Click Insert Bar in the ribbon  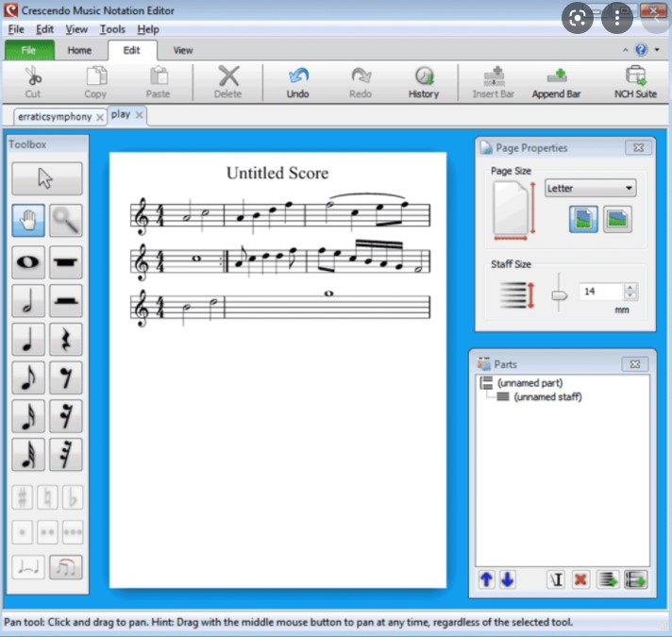click(x=494, y=82)
